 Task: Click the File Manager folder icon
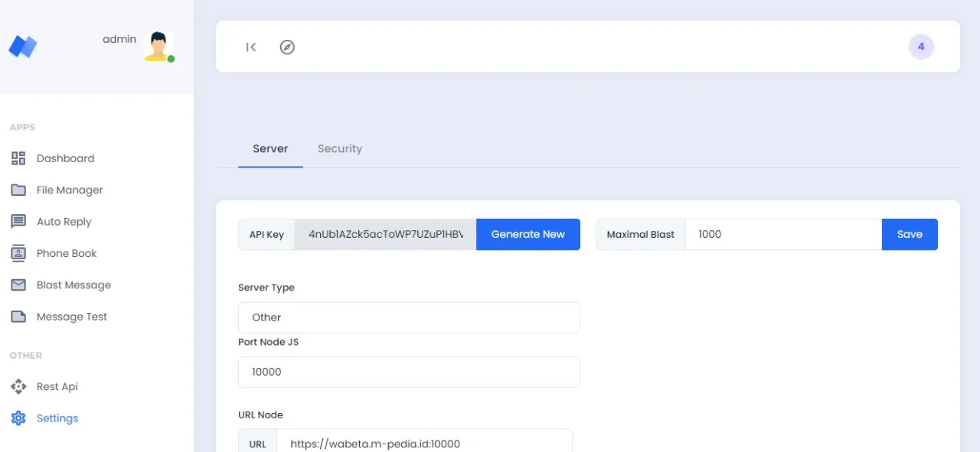click(x=18, y=190)
